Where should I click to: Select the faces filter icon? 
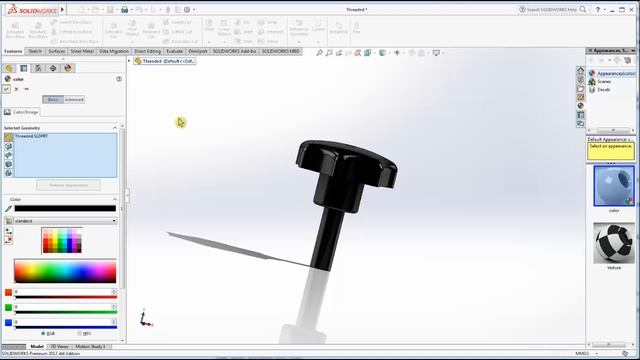coord(9,147)
